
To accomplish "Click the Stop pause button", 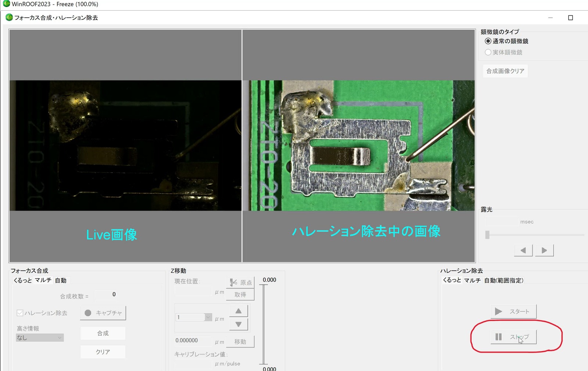I will (x=513, y=337).
